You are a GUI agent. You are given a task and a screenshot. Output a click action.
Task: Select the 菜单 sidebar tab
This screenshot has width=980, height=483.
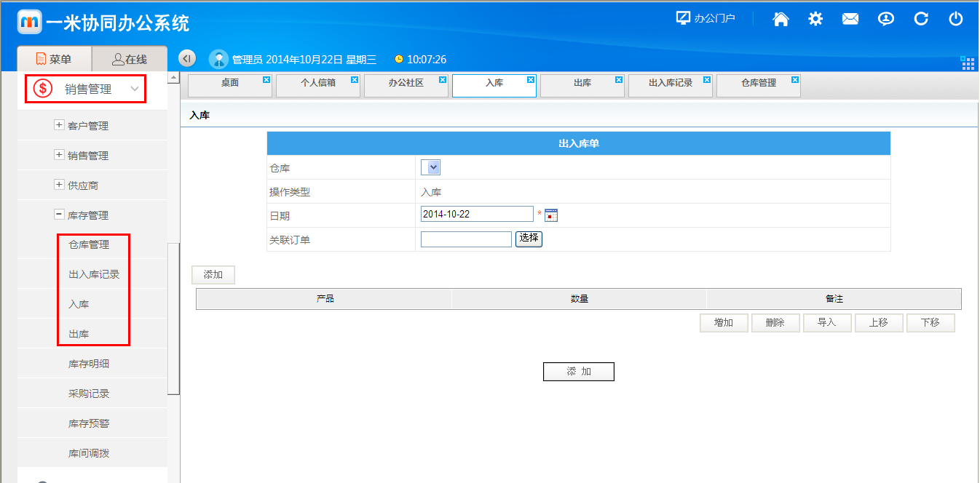tap(55, 59)
